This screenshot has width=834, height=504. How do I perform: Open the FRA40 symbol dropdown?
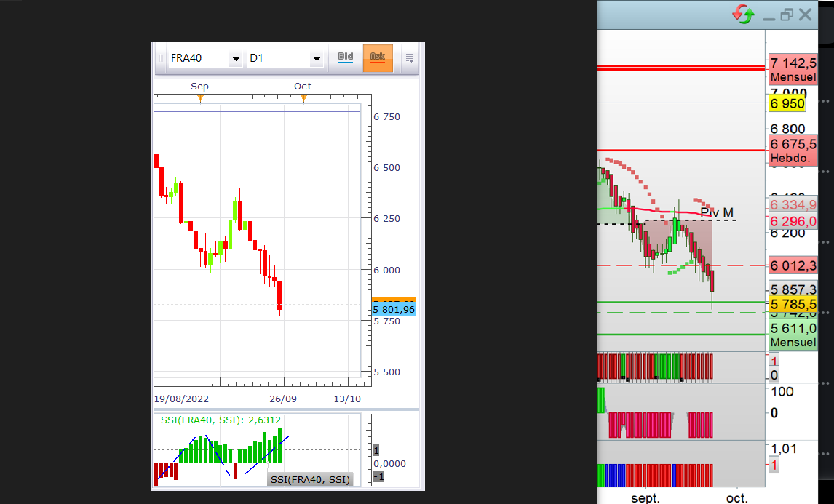[235, 58]
